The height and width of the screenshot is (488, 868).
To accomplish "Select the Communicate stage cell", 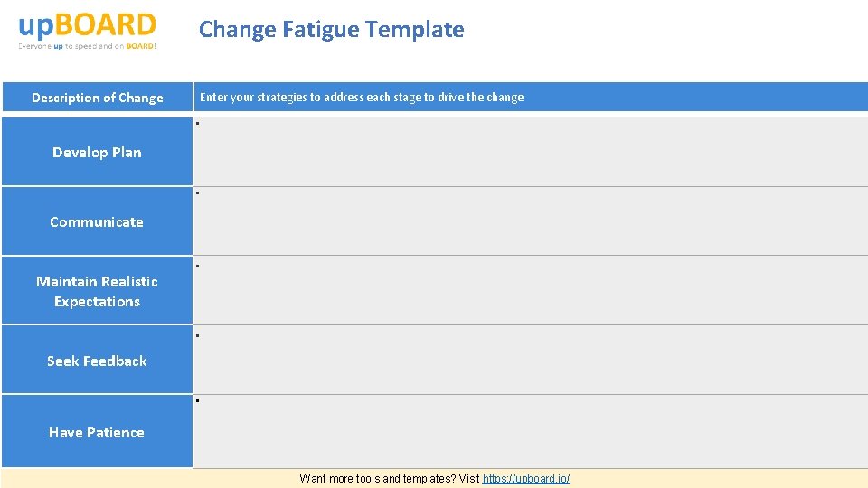I will (x=97, y=221).
